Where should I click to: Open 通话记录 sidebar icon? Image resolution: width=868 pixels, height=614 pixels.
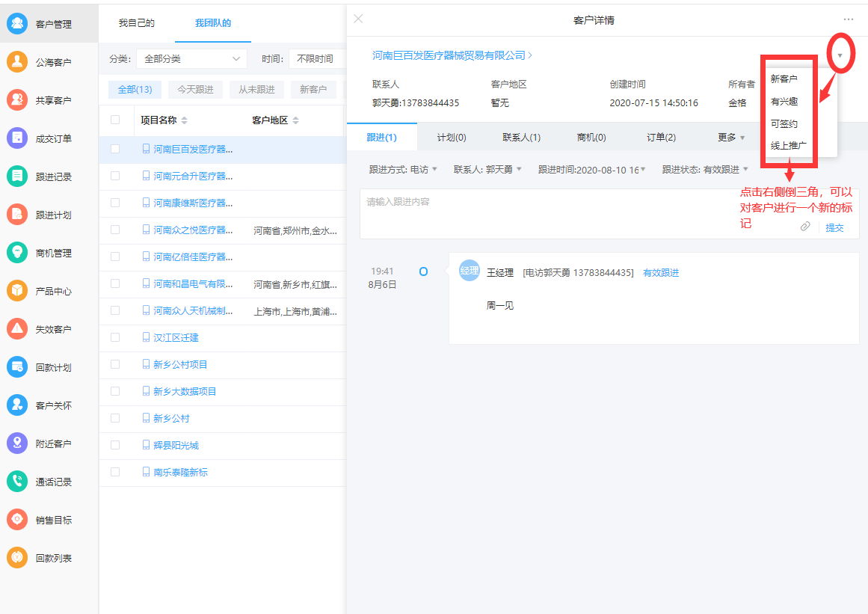click(17, 482)
